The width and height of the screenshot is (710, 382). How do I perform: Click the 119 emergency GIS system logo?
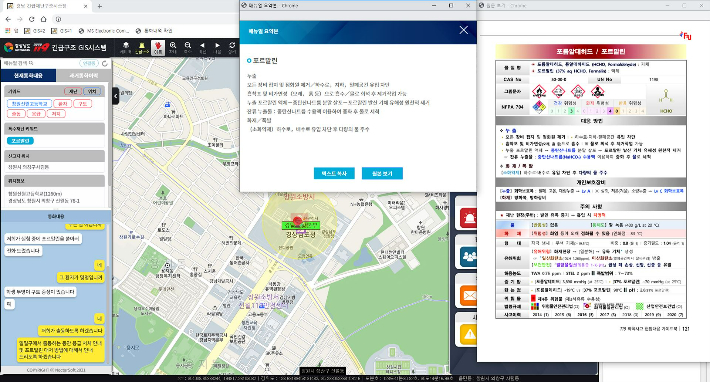click(55, 47)
